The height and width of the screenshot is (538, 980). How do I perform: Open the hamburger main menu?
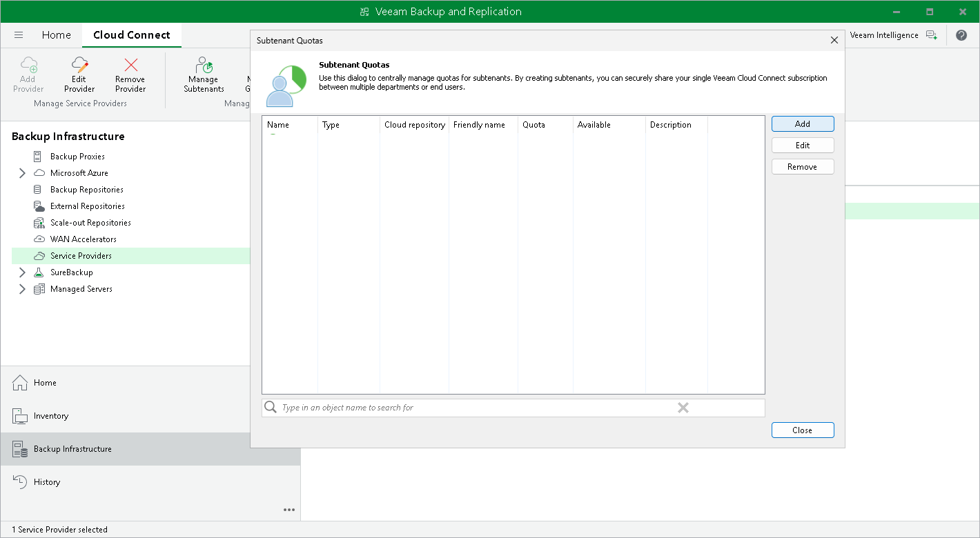click(x=19, y=35)
